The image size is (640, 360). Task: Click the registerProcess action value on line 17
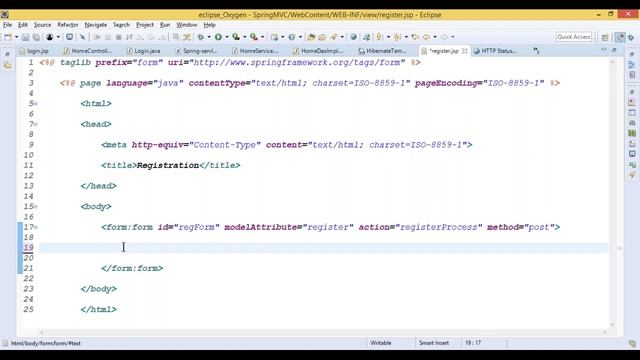(438, 227)
